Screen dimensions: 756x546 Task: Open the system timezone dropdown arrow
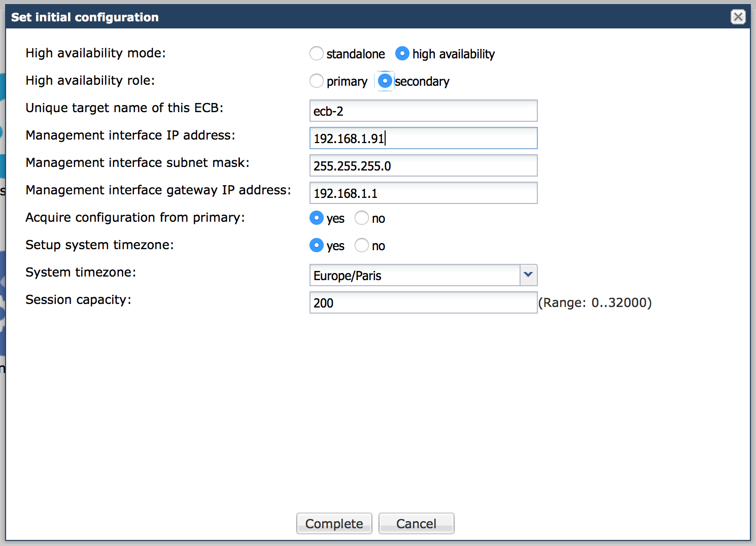point(528,275)
